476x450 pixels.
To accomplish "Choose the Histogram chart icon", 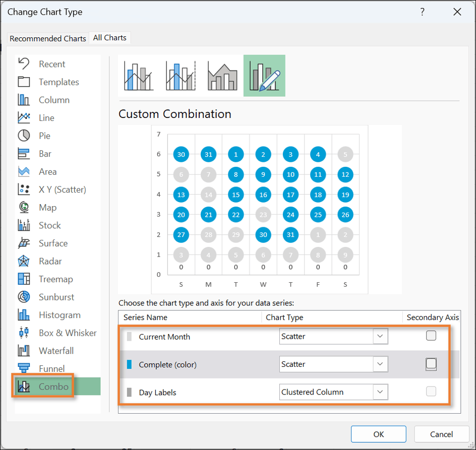I will click(x=24, y=314).
